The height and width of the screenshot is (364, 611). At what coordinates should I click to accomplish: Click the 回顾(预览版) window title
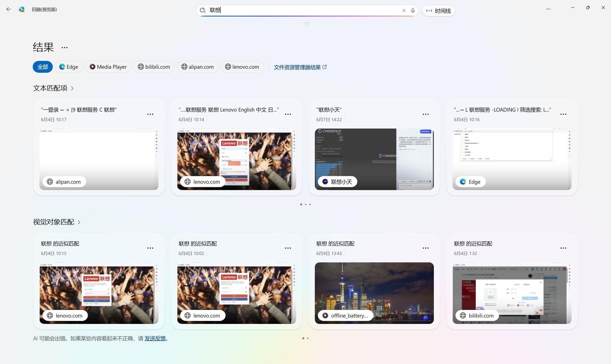point(44,9)
